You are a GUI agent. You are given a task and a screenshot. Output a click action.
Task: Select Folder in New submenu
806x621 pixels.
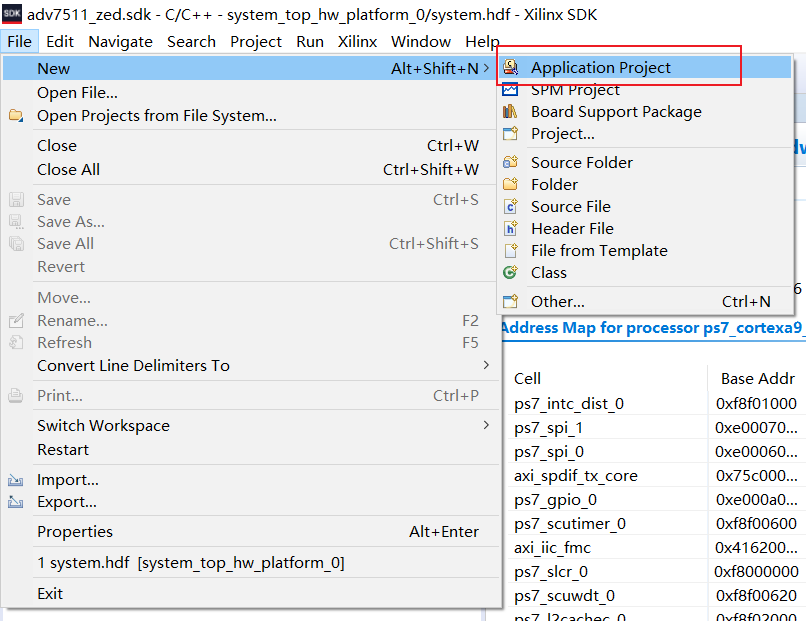coord(645,184)
